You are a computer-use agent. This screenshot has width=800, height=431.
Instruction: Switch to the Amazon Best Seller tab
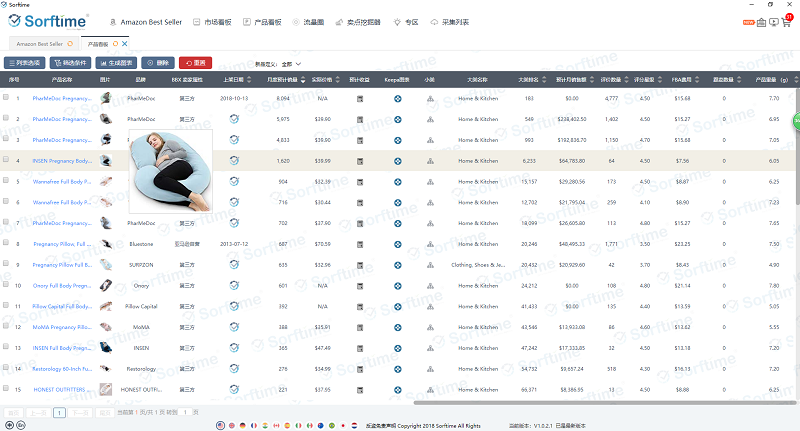44,44
